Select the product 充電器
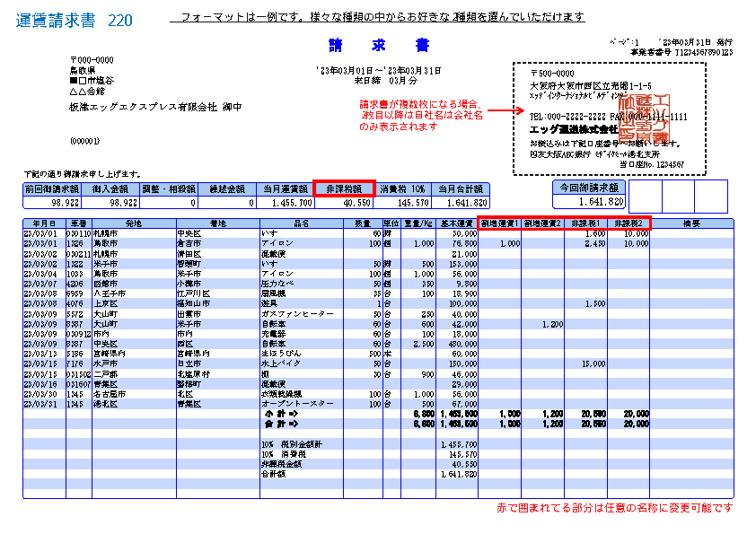Screen dimensions: 756x534 click(273, 334)
